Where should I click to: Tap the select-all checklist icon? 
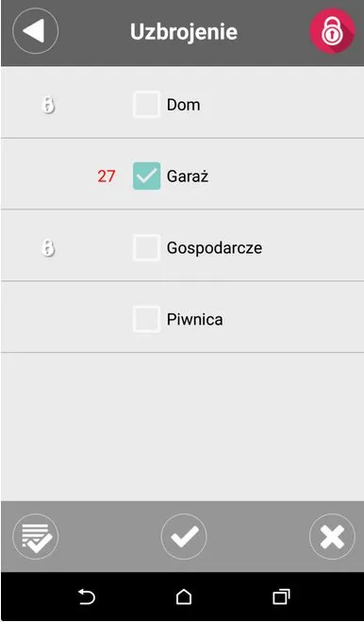point(35,536)
